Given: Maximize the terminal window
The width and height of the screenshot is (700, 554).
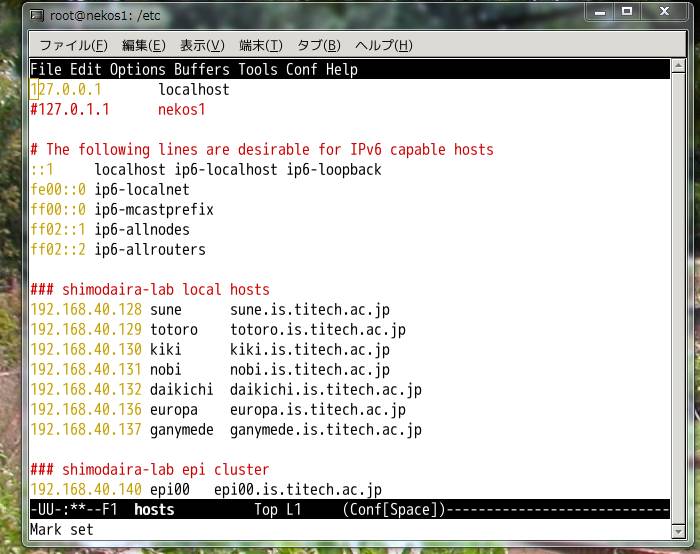Looking at the screenshot, I should pos(627,12).
